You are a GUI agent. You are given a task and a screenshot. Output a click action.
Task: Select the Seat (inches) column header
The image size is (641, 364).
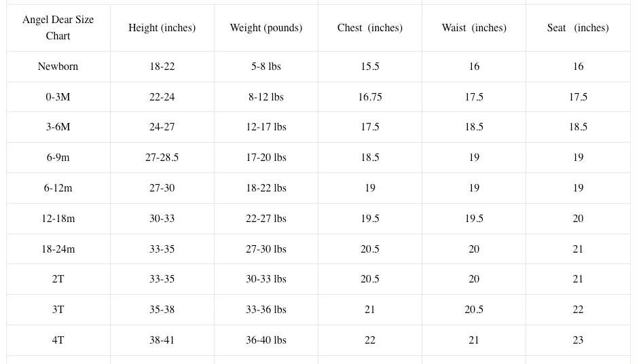pos(578,28)
